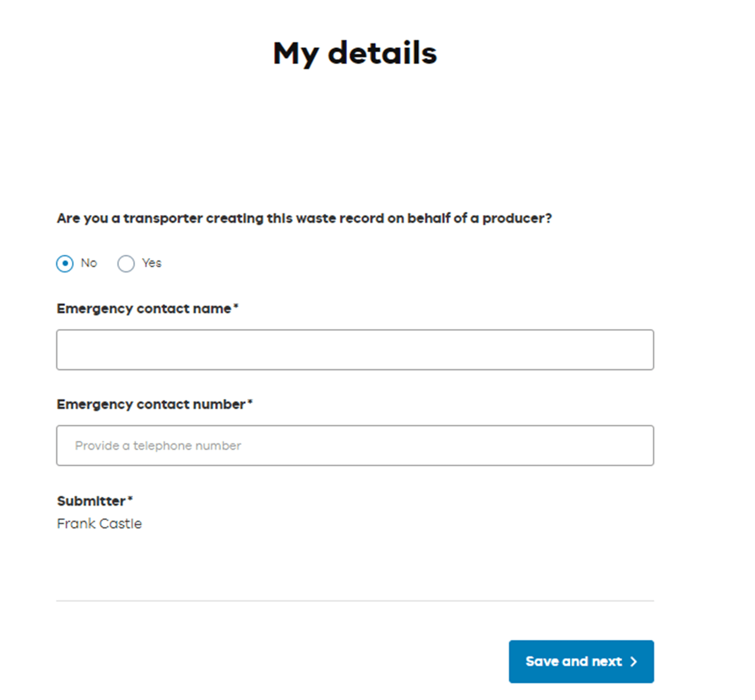The height and width of the screenshot is (700, 755).
Task: Click the horizontal divider line above Save and next
Action: click(x=355, y=601)
